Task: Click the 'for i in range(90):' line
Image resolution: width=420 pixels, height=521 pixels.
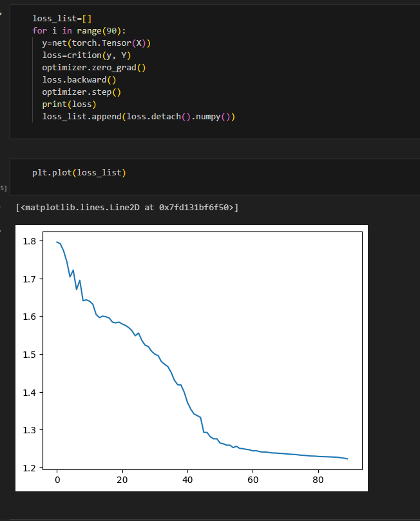Action: (x=79, y=31)
